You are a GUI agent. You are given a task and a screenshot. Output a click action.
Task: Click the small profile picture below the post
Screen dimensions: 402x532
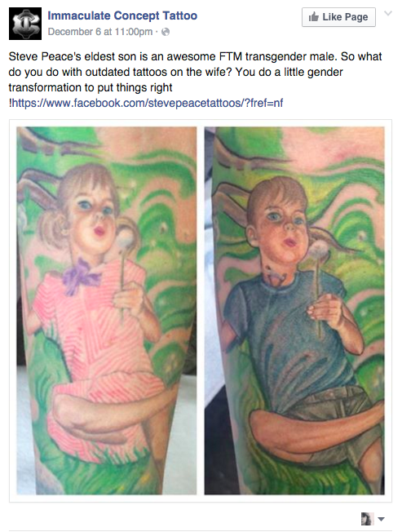[x=367, y=519]
